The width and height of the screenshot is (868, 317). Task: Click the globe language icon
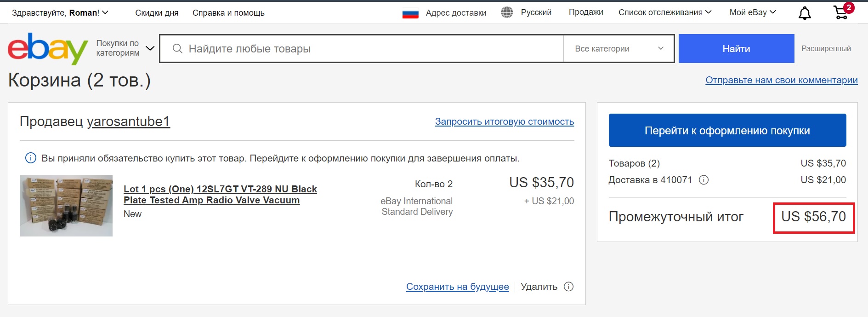[x=507, y=12]
